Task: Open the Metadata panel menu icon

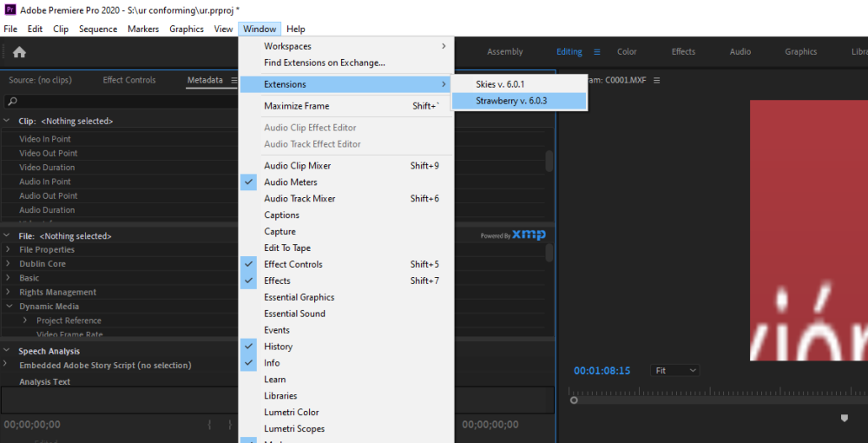Action: (233, 80)
